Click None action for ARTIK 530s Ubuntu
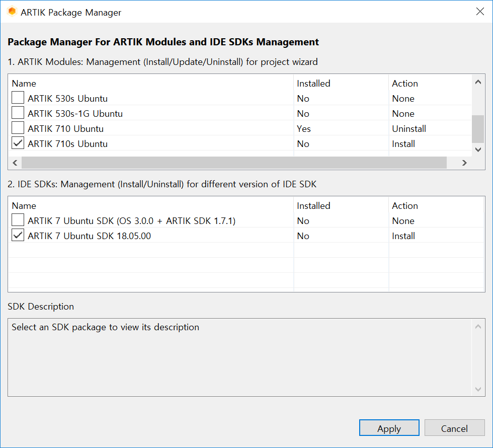 pyautogui.click(x=403, y=99)
